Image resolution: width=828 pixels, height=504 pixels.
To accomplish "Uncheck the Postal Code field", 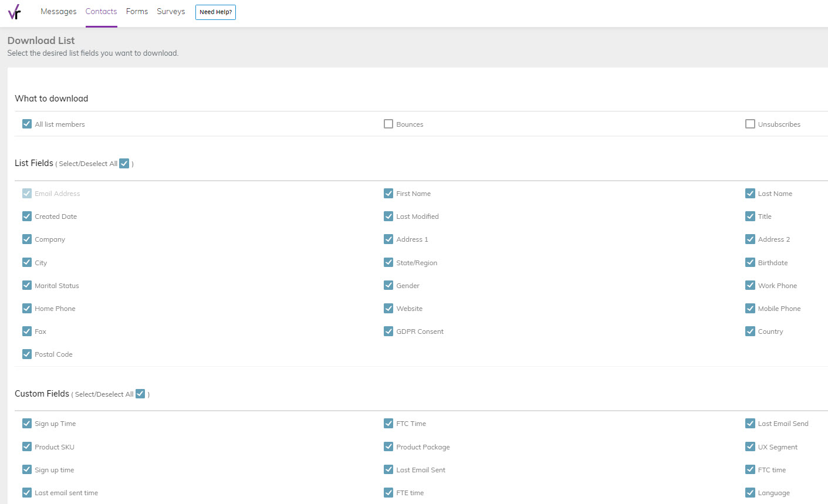I will coord(27,354).
